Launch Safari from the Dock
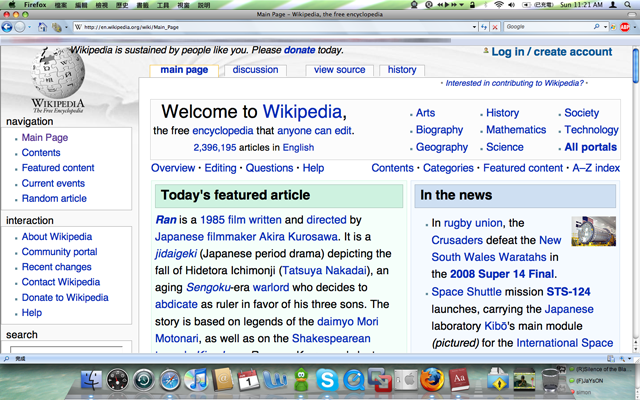 coord(170,380)
